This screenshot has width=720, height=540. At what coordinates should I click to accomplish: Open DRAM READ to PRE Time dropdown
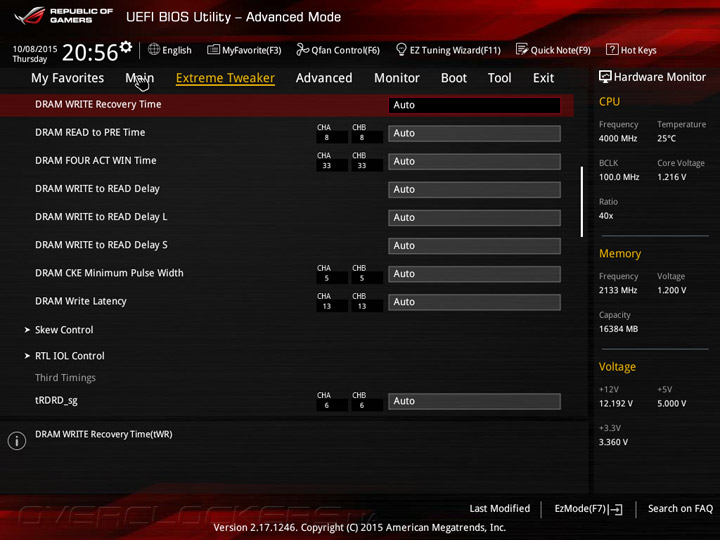(x=474, y=133)
